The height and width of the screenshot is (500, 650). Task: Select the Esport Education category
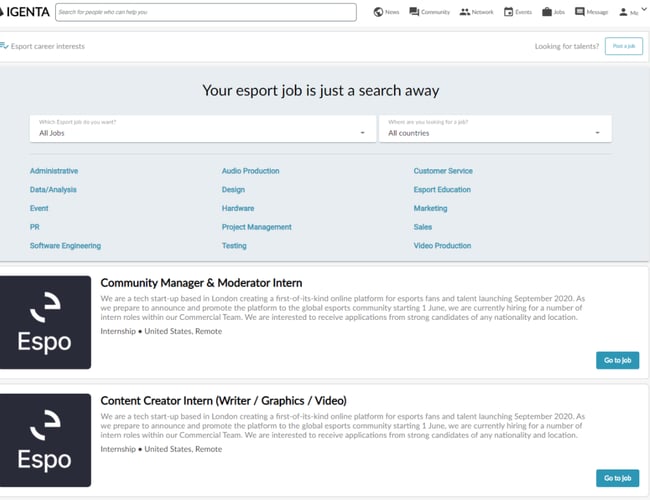point(442,190)
